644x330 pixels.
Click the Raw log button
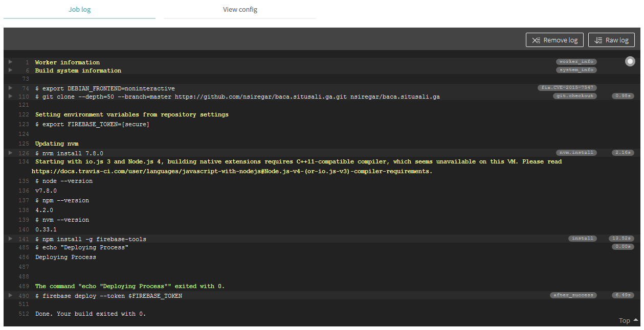(611, 40)
